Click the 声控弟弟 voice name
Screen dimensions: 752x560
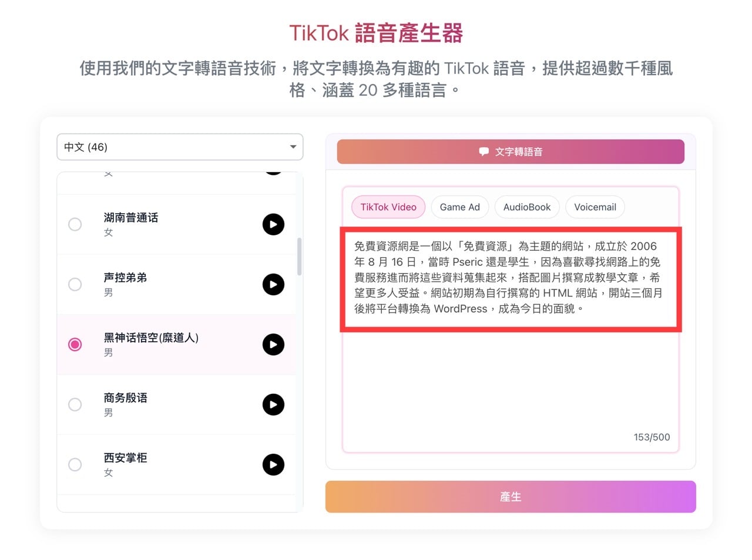pyautogui.click(x=125, y=278)
